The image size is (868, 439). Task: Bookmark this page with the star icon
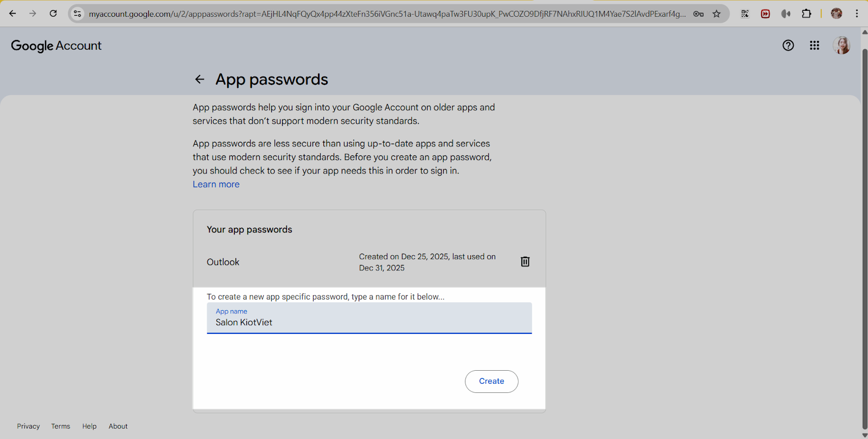tap(717, 14)
